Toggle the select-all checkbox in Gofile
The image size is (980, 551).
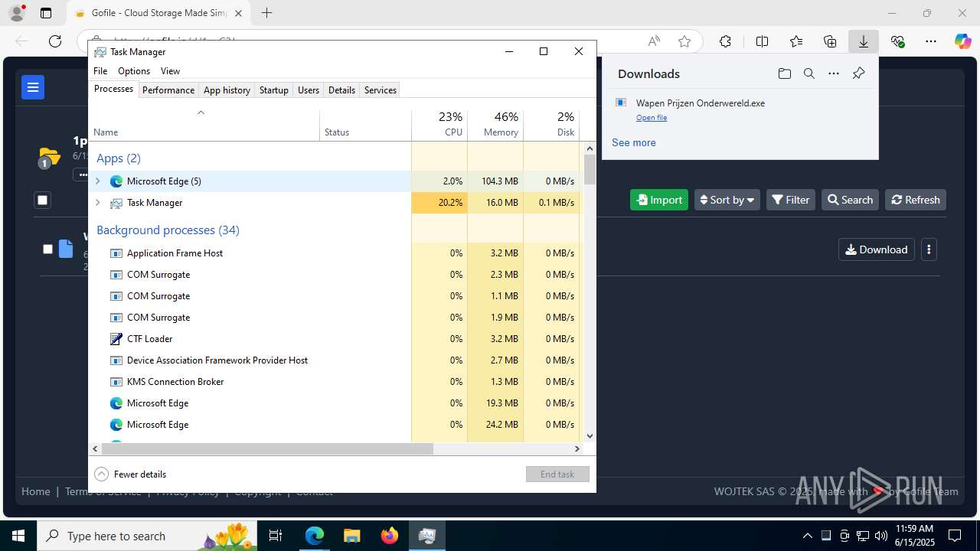[43, 200]
